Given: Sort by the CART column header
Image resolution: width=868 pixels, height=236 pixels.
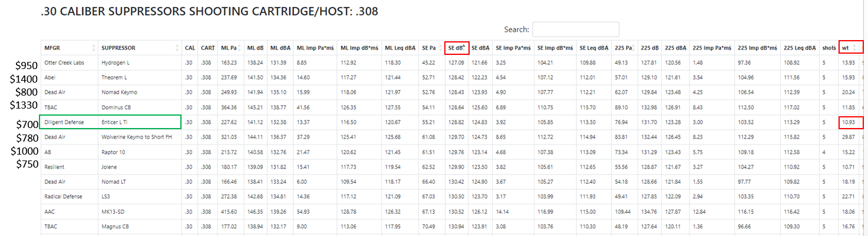Looking at the screenshot, I should pyautogui.click(x=207, y=48).
